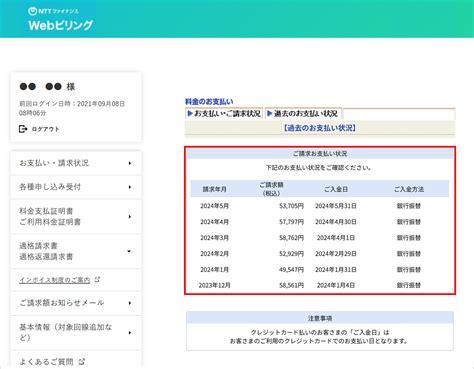Click the amount 53,705円

point(291,206)
